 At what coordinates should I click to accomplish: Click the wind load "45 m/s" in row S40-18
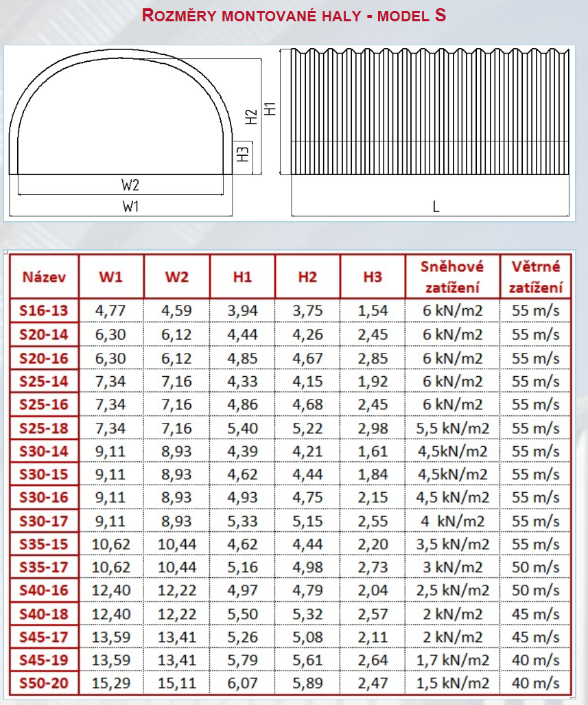(535, 614)
